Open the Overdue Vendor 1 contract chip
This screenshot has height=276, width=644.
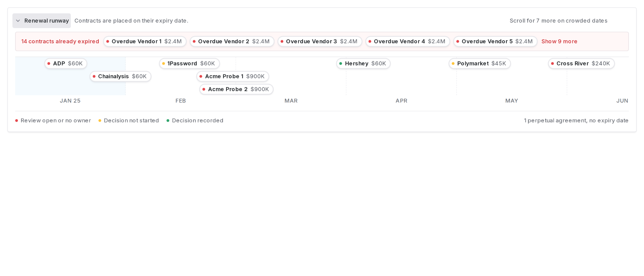tap(145, 41)
